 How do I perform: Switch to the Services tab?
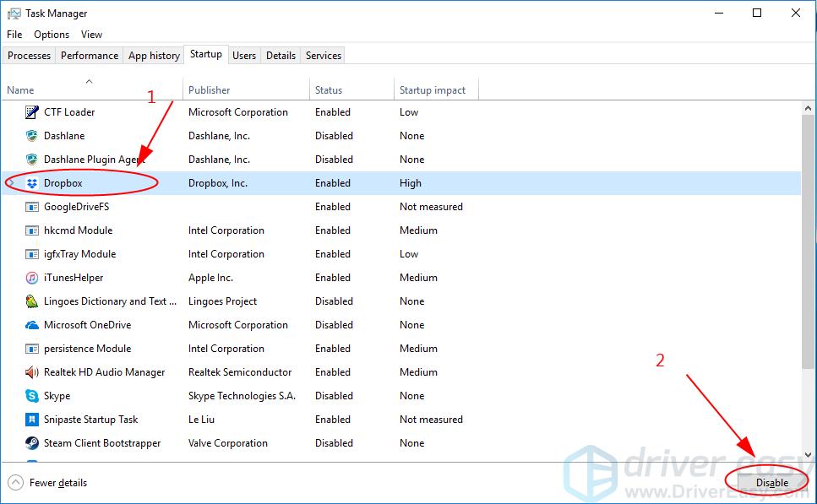click(x=322, y=55)
